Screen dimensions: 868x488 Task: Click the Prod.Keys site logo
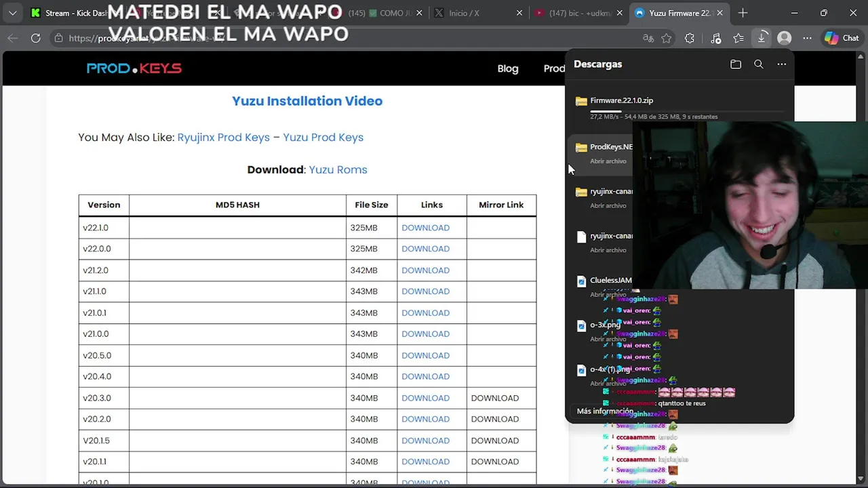[134, 68]
